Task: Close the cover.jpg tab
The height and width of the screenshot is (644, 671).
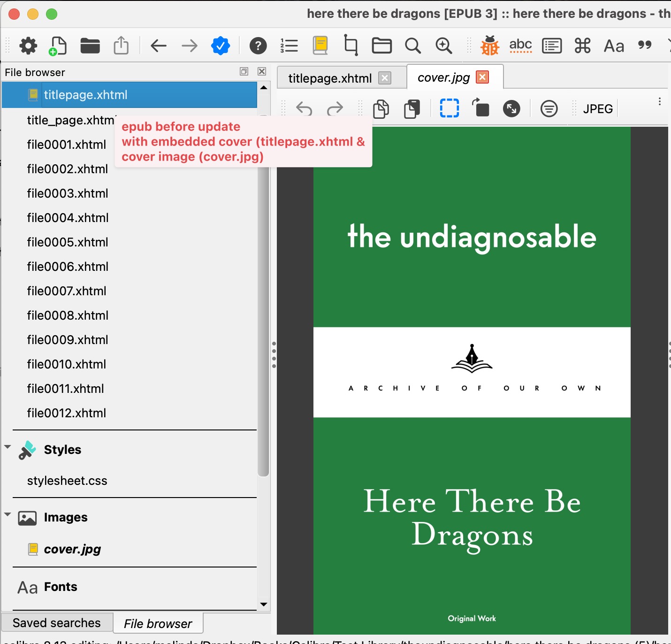Action: [x=482, y=77]
